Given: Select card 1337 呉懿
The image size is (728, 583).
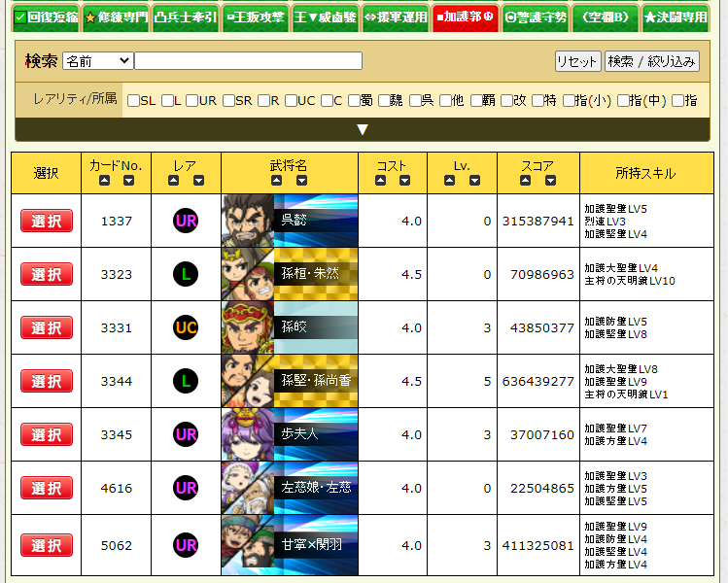Looking at the screenshot, I should [x=47, y=221].
